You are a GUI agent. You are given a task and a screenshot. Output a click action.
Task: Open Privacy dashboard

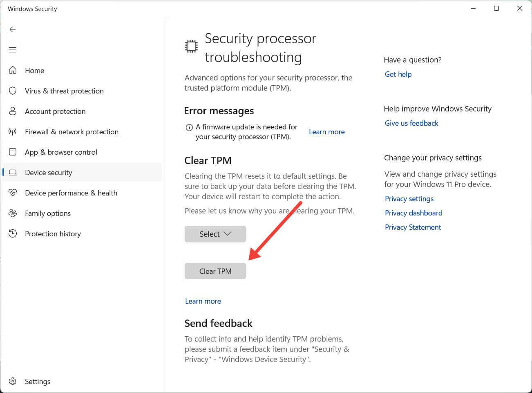coord(414,213)
